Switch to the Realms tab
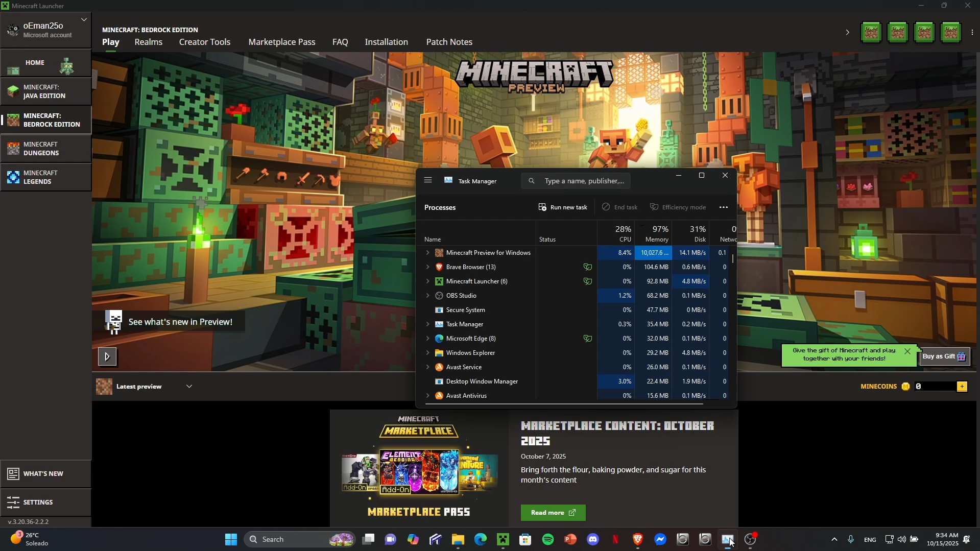Viewport: 980px width, 551px height. [148, 42]
